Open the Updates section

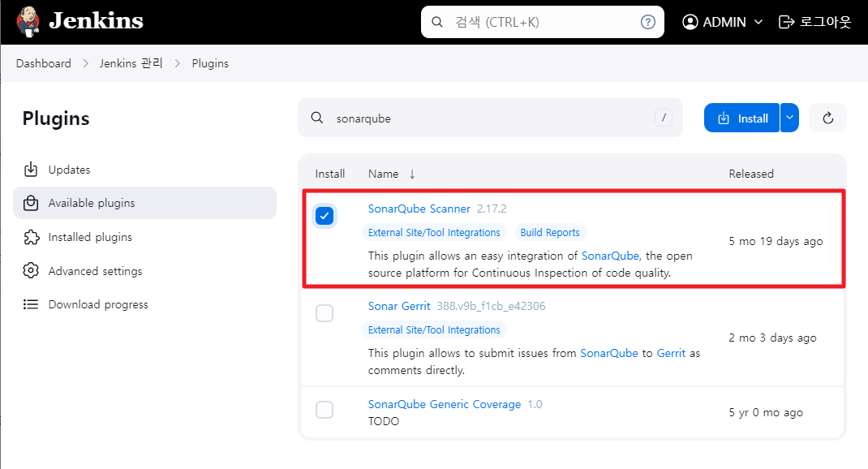[x=144, y=170]
